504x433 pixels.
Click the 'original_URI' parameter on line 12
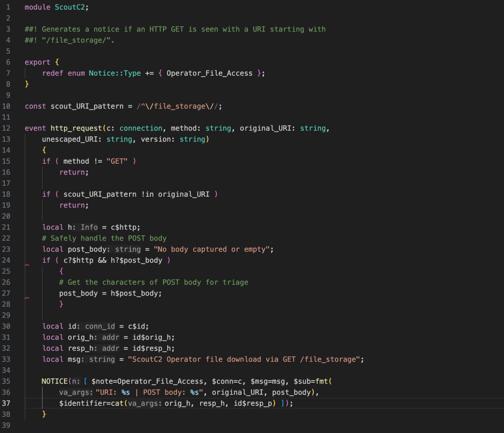coord(265,128)
